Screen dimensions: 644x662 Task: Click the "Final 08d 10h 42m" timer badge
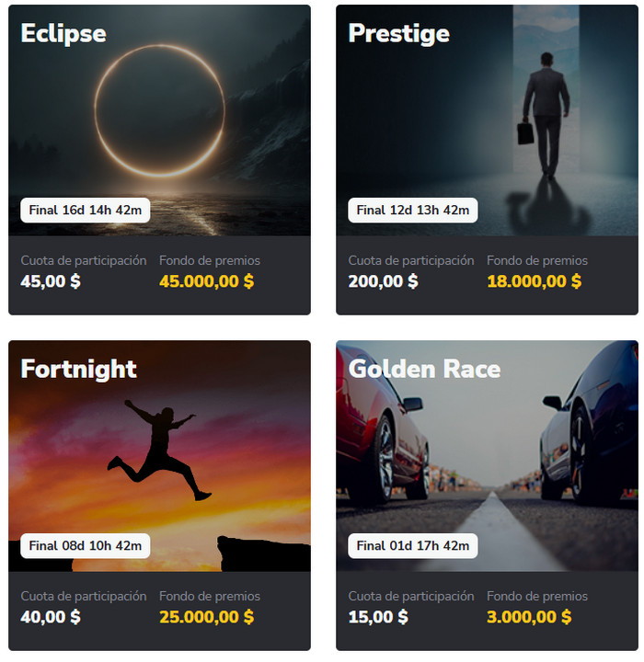(x=86, y=545)
